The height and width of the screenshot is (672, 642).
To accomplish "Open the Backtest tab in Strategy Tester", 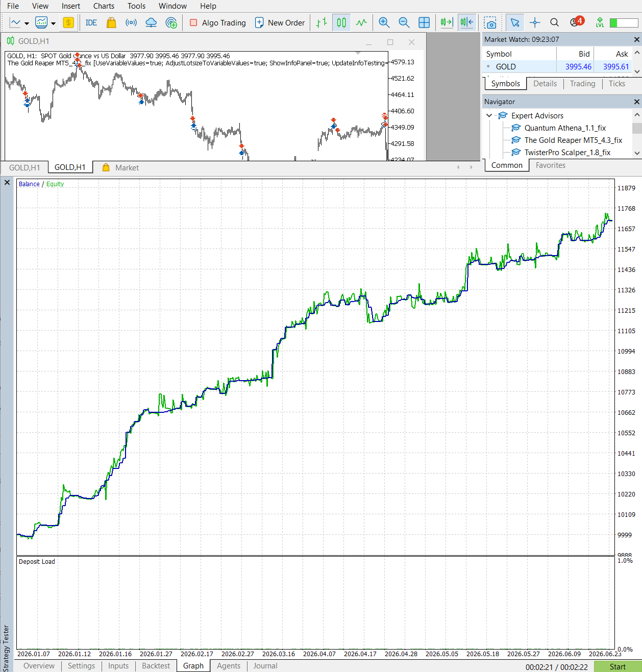I will tap(156, 666).
